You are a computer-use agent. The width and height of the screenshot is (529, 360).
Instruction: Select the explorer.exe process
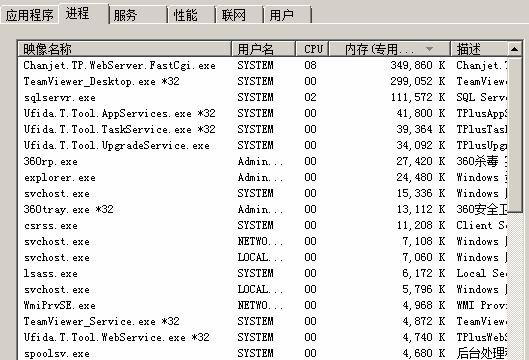(262, 177)
